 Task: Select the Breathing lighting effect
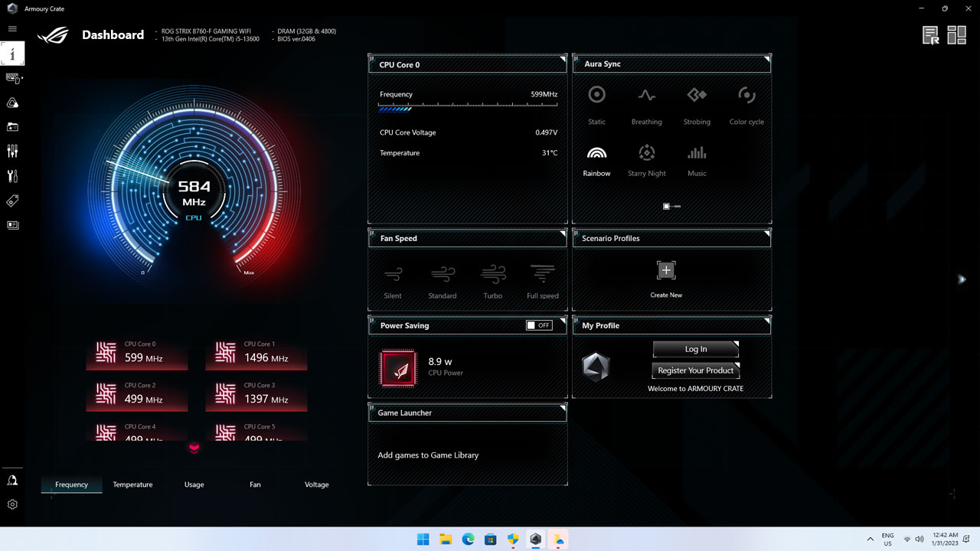[x=646, y=105]
